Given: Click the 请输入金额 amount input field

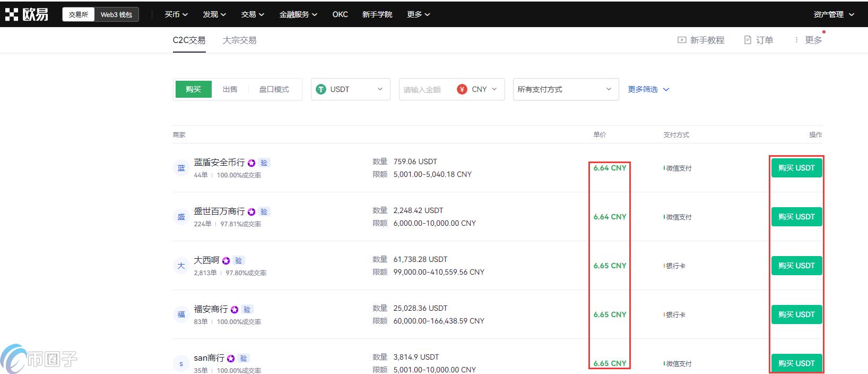Looking at the screenshot, I should tap(424, 90).
